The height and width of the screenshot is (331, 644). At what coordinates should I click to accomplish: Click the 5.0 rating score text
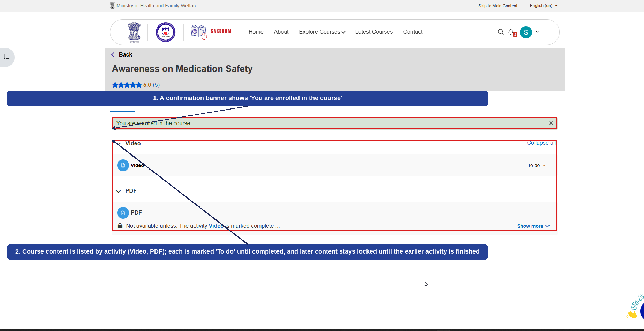click(x=147, y=85)
